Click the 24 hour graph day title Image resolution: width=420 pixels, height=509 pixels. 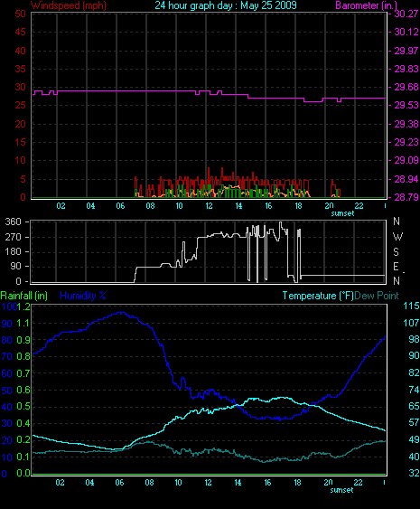(226, 5)
